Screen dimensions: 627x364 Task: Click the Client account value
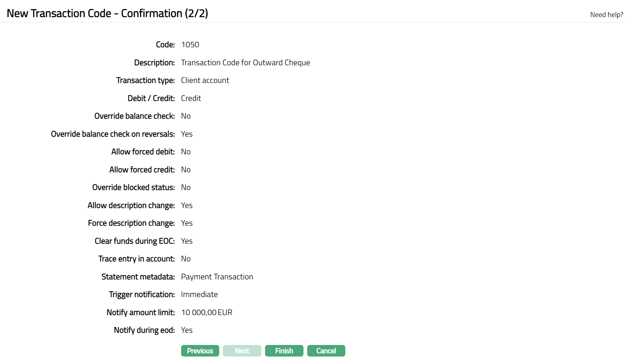point(205,80)
